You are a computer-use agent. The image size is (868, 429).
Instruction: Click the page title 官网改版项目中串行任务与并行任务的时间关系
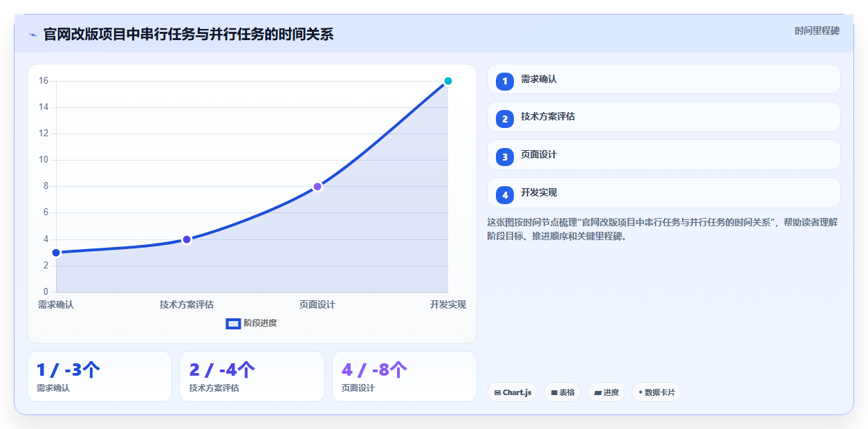[x=188, y=34]
